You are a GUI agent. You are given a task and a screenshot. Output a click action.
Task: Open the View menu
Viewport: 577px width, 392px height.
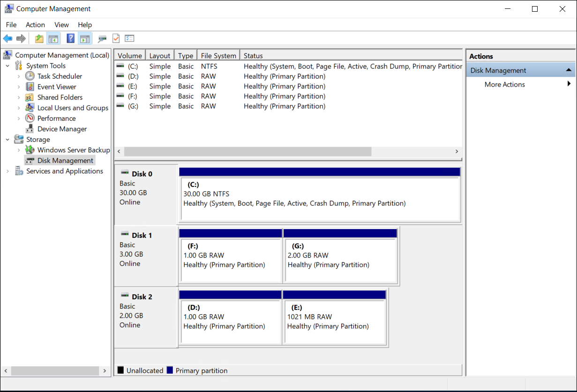tap(61, 24)
